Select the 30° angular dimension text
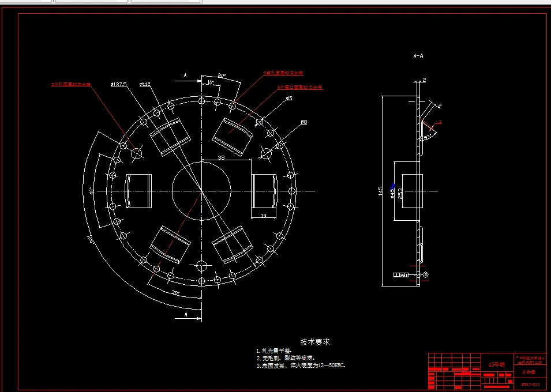 click(176, 293)
